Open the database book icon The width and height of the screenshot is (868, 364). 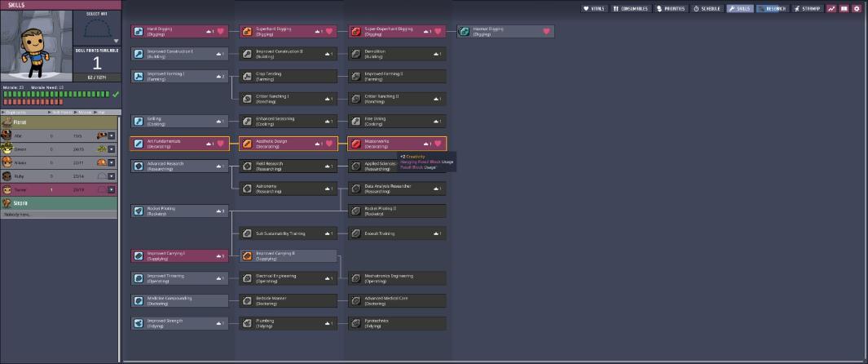pyautogui.click(x=844, y=9)
